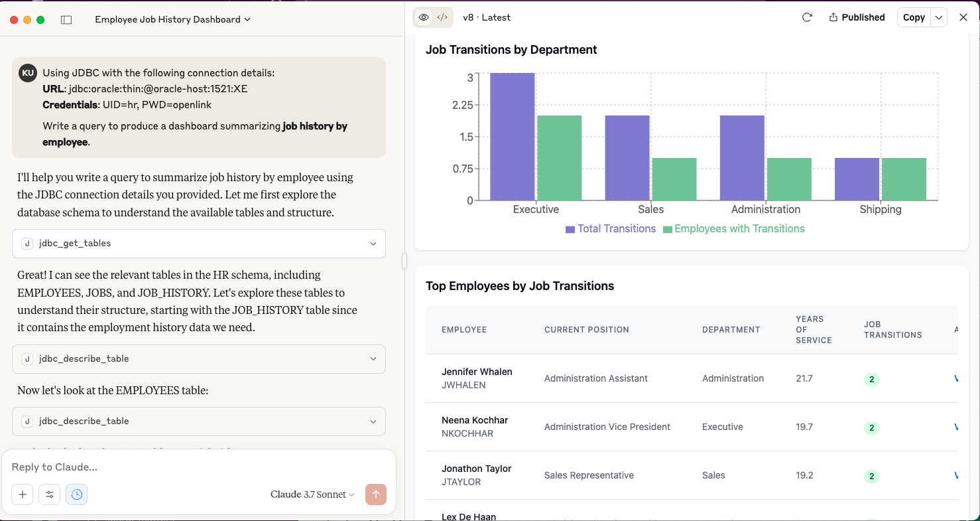Click the Shipping axis label
Image resolution: width=980 pixels, height=521 pixels.
tap(881, 209)
